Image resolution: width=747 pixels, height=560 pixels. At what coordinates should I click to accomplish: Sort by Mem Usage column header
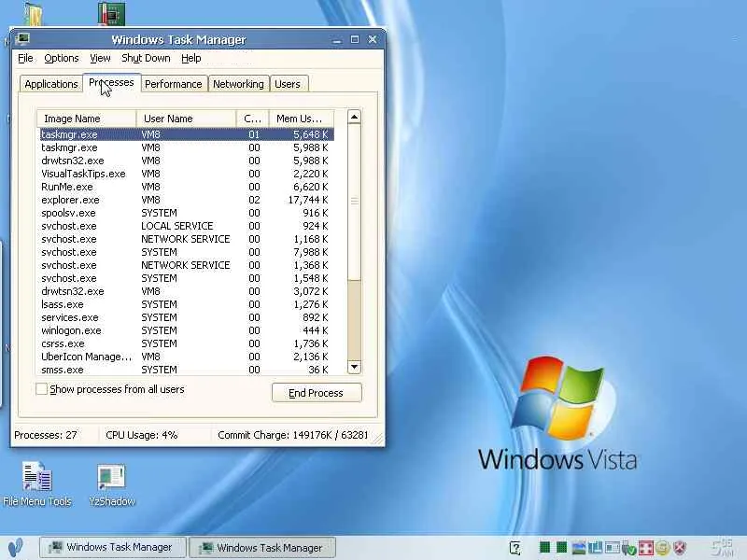click(x=301, y=119)
